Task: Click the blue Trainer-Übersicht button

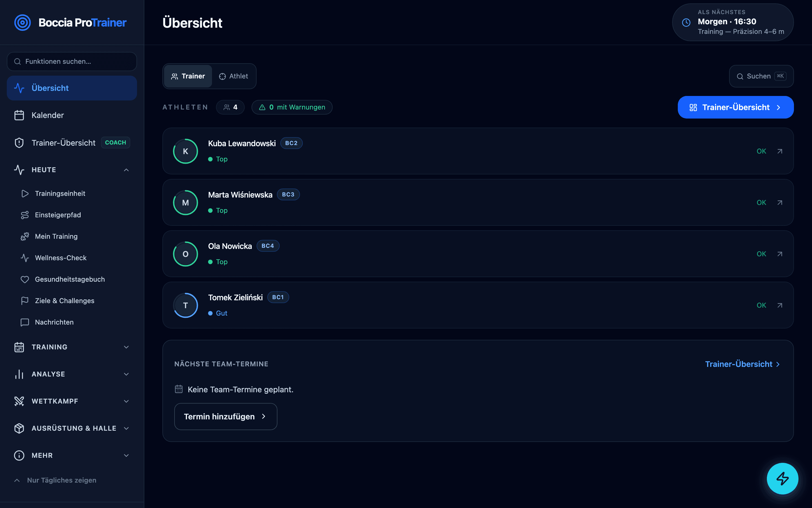Action: pyautogui.click(x=736, y=107)
